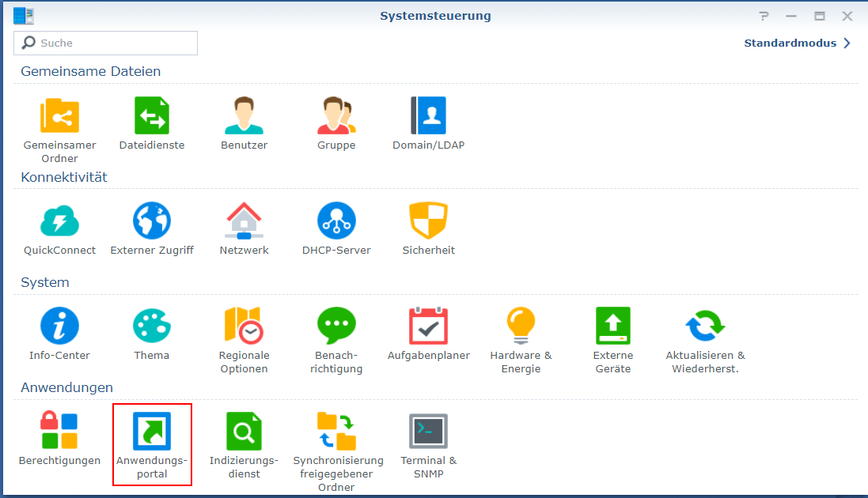This screenshot has height=498, width=868.
Task: Open the Info-Center
Action: tap(59, 326)
